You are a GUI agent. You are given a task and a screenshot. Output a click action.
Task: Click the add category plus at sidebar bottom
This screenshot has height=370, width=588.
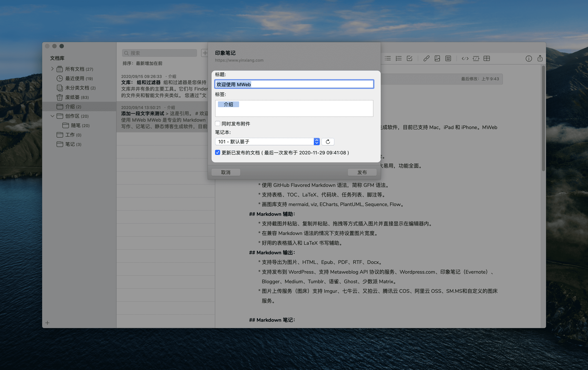pyautogui.click(x=47, y=323)
